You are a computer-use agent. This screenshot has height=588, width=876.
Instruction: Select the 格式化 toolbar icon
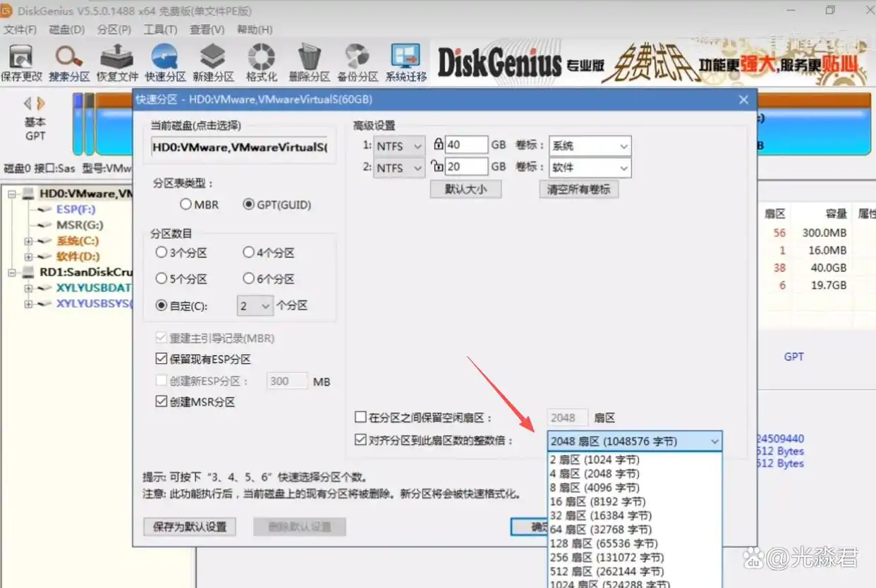point(261,62)
